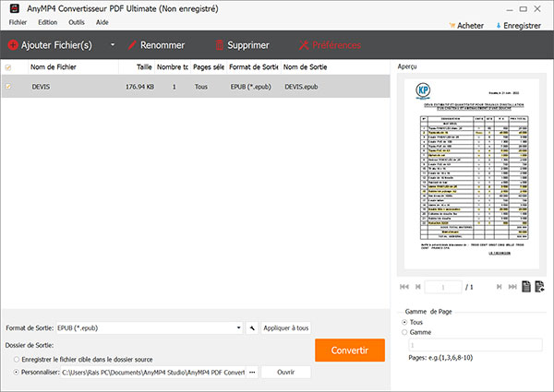Open Préférences from the toolbar
Viewport: 554px width, 392px height.
click(330, 45)
